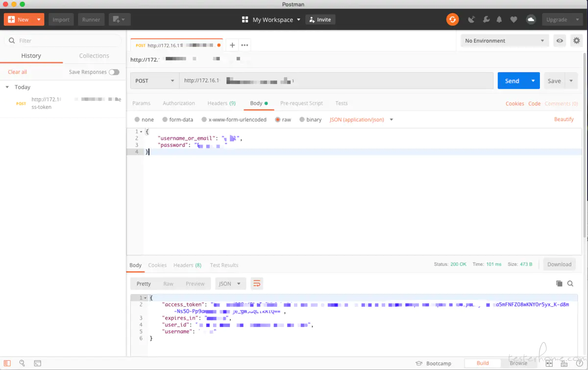
Task: Open Bootcamp in the status bar
Action: pyautogui.click(x=433, y=363)
